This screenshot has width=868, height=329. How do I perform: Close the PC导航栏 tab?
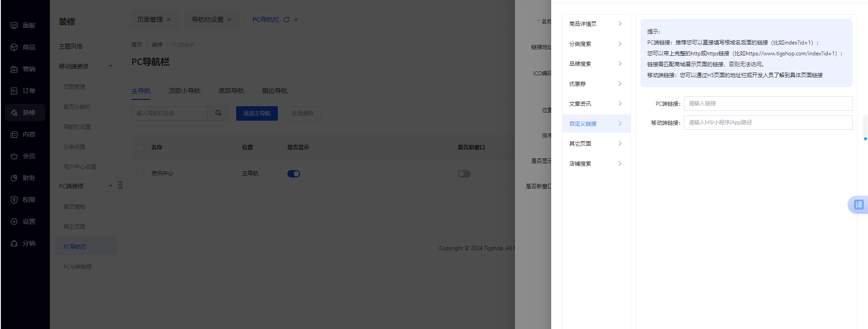(296, 20)
